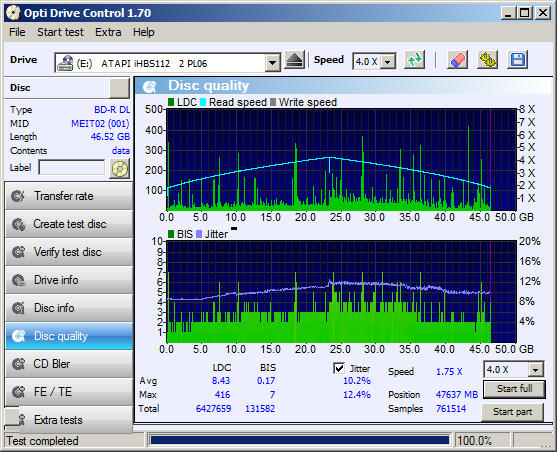Click the Start full button
The height and width of the screenshot is (452, 557).
point(514,389)
